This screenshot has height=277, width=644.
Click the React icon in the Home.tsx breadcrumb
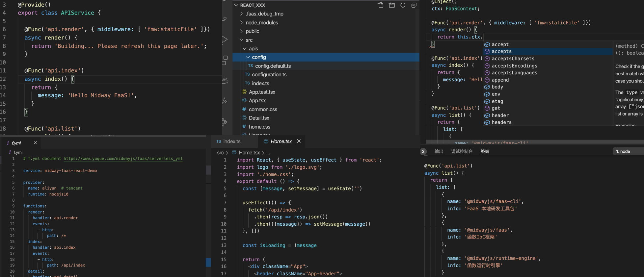234,153
